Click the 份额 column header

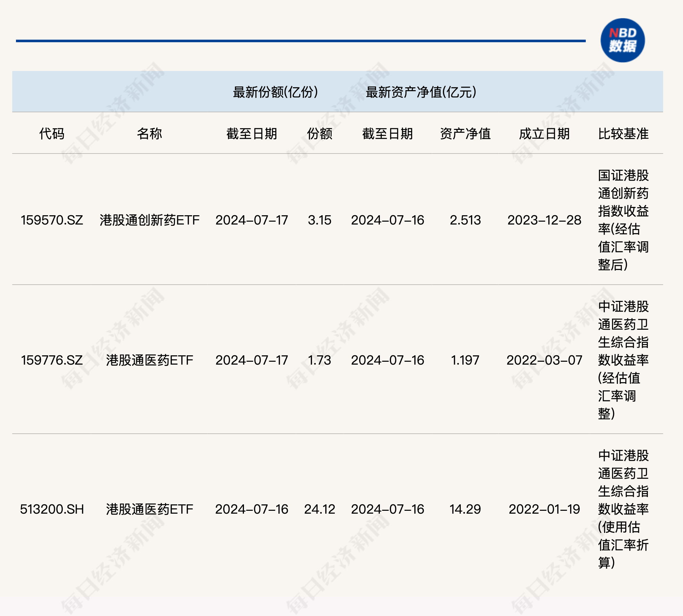coord(319,134)
